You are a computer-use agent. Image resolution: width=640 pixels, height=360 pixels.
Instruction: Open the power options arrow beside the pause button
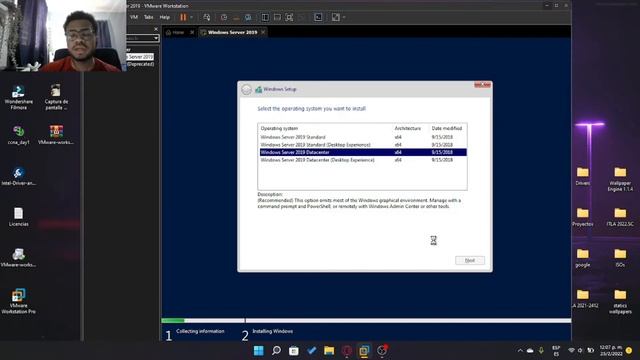click(x=191, y=17)
